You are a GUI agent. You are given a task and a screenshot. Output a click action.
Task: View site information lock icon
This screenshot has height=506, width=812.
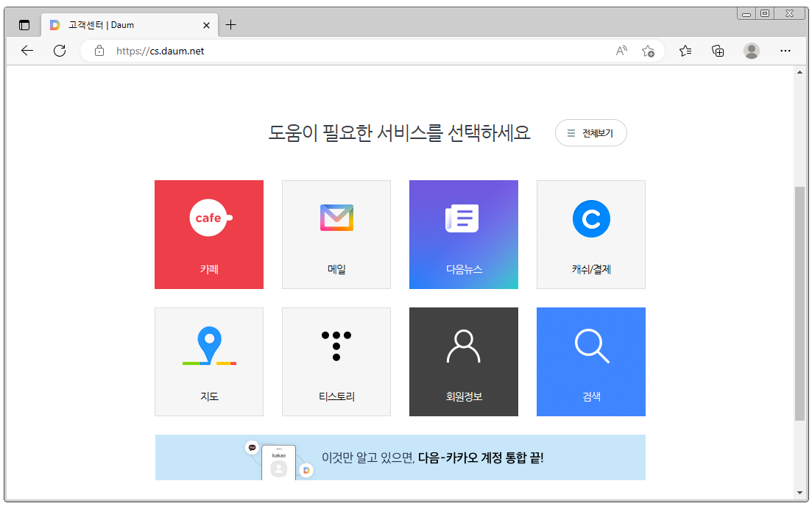99,51
